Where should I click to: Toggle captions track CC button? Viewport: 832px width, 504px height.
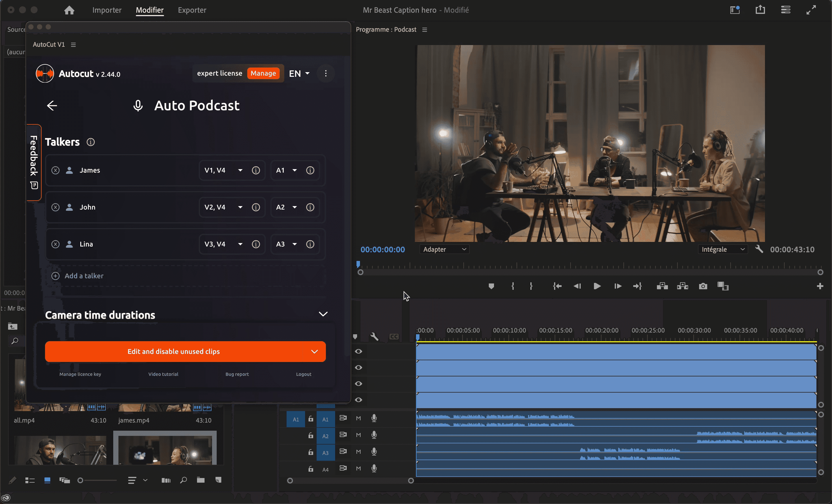394,337
